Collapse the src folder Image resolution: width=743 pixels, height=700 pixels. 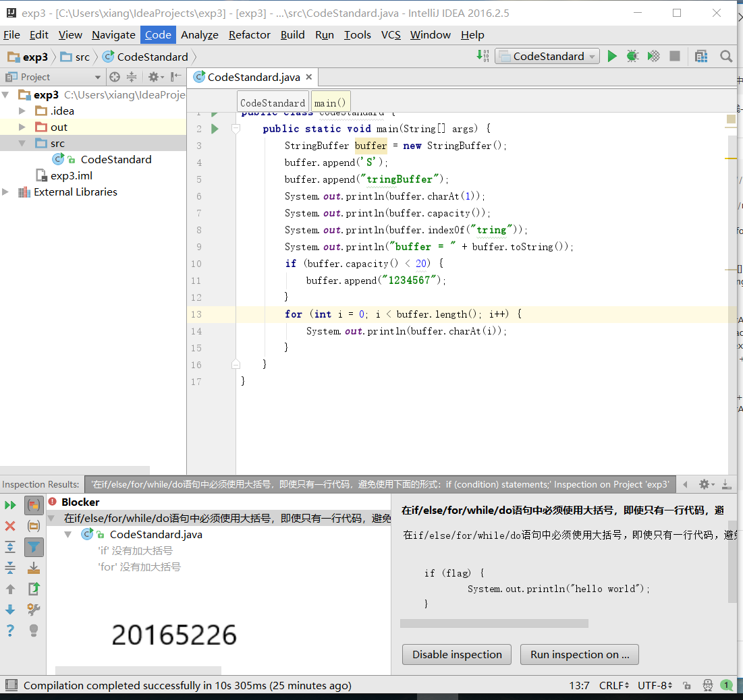[x=22, y=143]
